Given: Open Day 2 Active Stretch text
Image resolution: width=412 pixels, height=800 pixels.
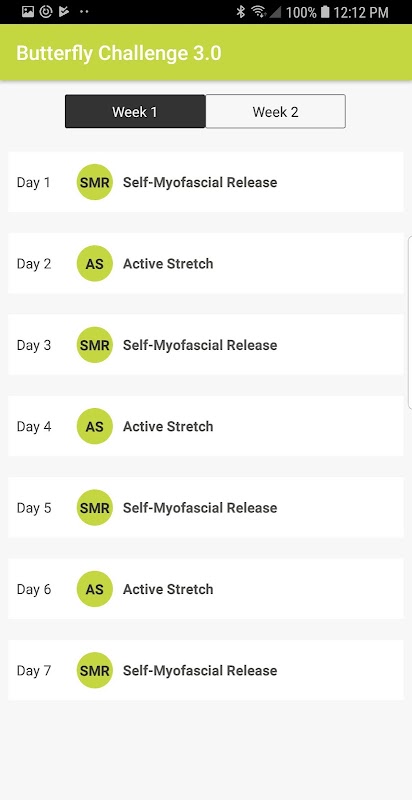Looking at the screenshot, I should pos(168,264).
